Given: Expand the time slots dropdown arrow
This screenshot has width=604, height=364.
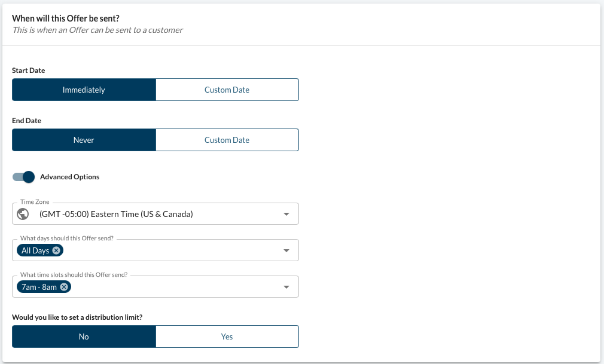Looking at the screenshot, I should pyautogui.click(x=286, y=287).
